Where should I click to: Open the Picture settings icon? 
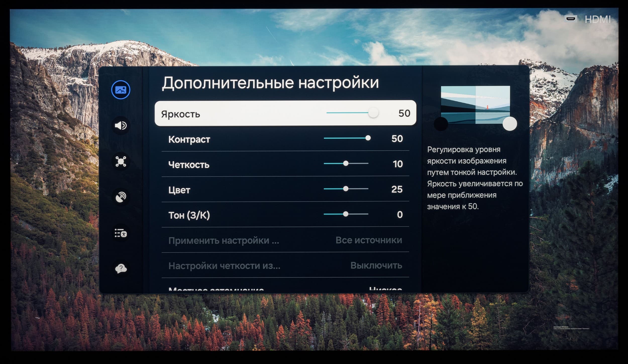[x=121, y=90]
